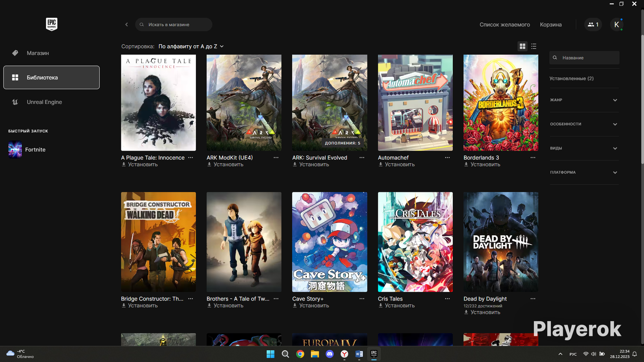Open the Cave Story+ cover thumbnail
This screenshot has width=644, height=362.
pyautogui.click(x=330, y=242)
